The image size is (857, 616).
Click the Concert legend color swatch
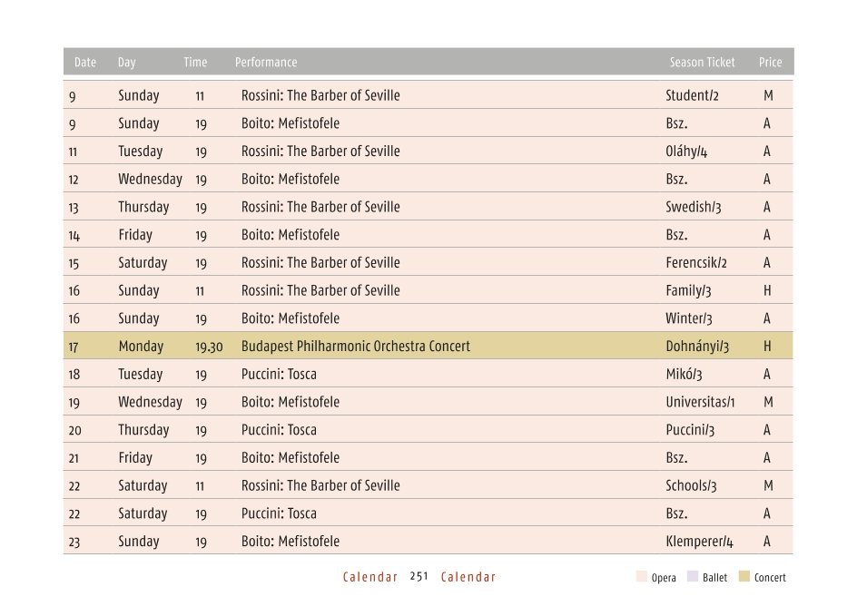pyautogui.click(x=744, y=577)
